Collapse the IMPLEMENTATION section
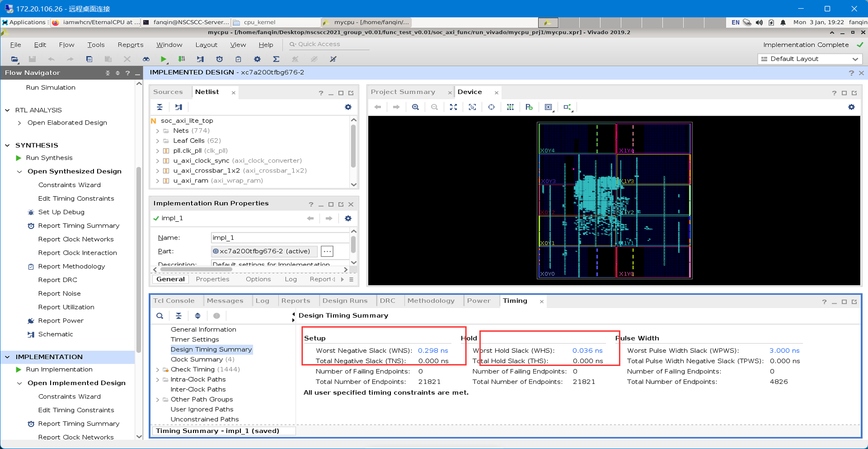 7,357
